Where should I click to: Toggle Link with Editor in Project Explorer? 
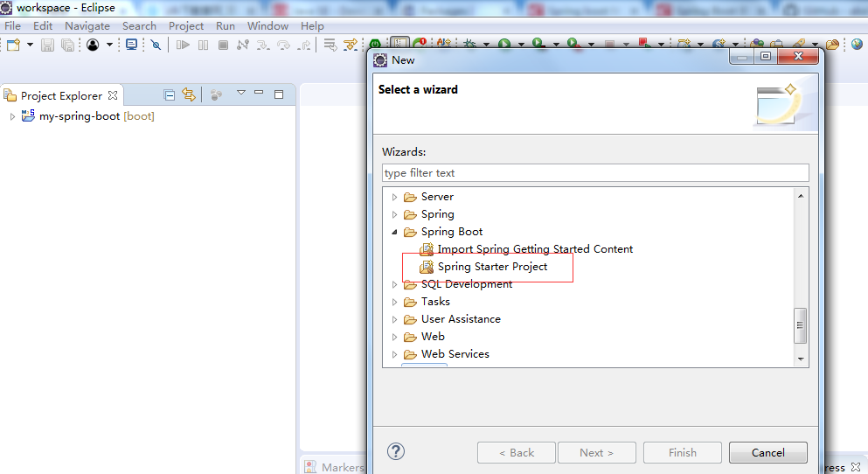pyautogui.click(x=189, y=95)
